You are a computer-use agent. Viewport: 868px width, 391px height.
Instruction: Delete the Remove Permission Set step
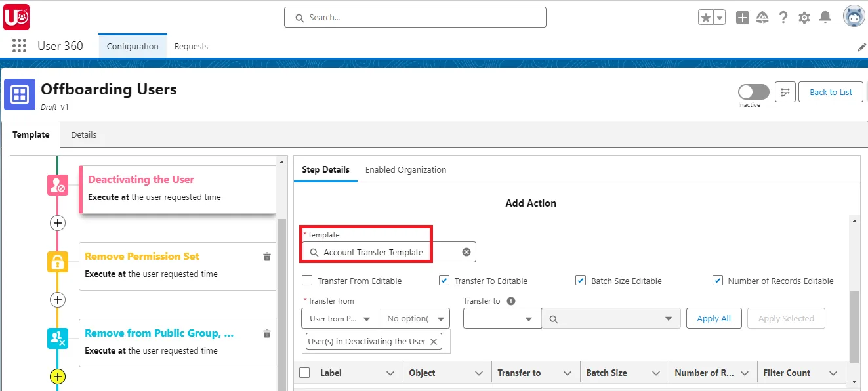(266, 257)
